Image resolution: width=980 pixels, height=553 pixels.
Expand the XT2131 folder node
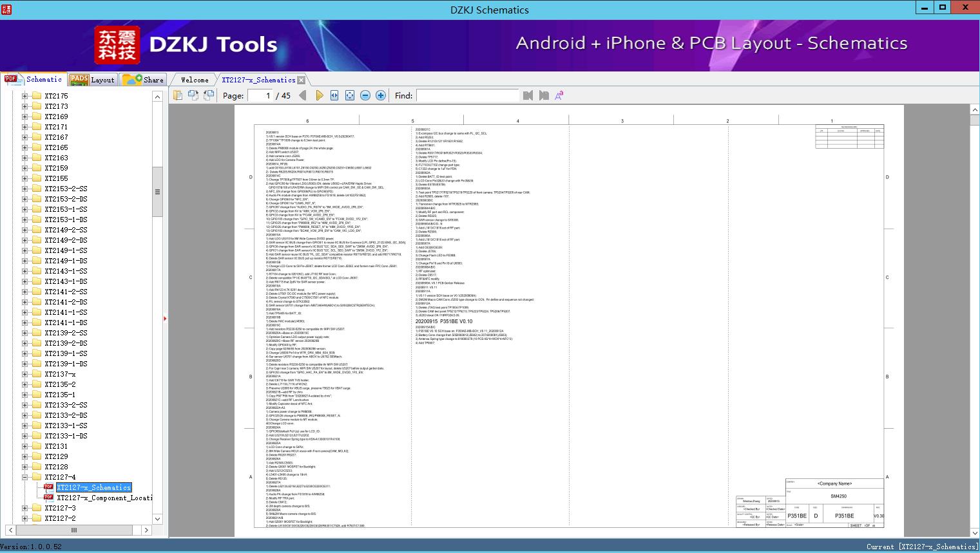click(x=24, y=446)
